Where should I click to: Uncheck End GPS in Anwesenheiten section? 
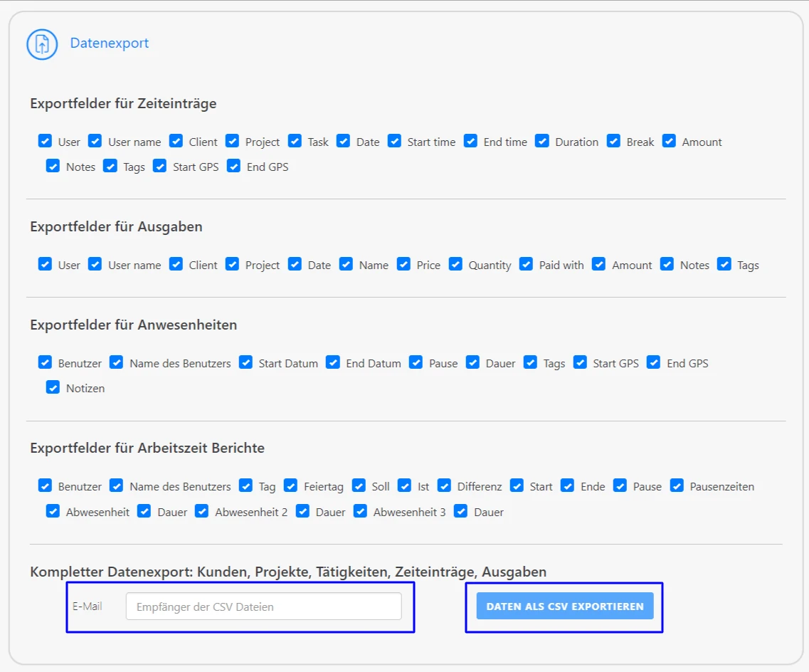click(x=653, y=362)
